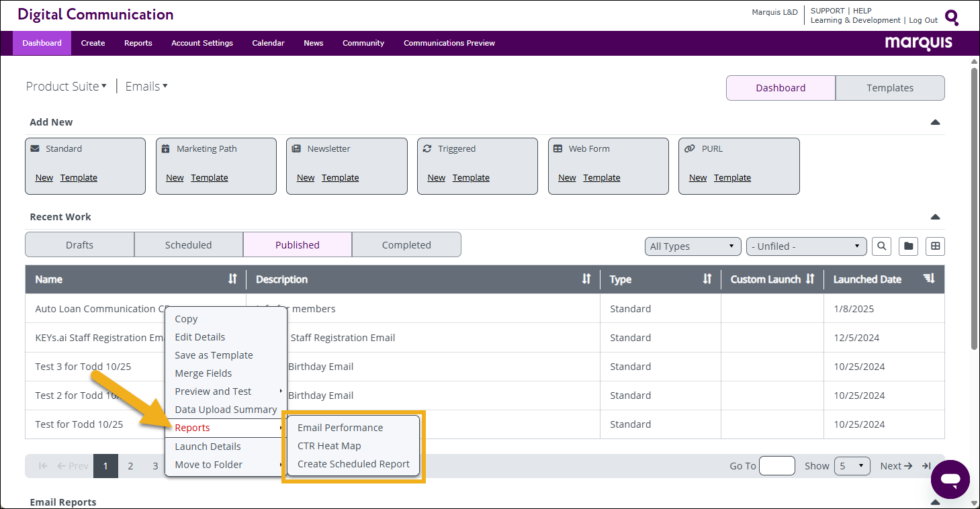This screenshot has height=509, width=980.
Task: Expand the Show rows count dropdown
Action: [x=852, y=466]
